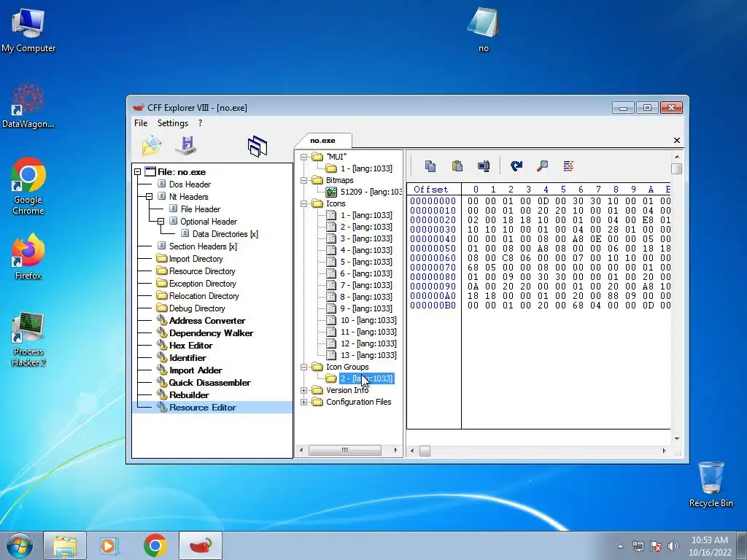Click the blue Go To Offset arrow icon

[516, 166]
